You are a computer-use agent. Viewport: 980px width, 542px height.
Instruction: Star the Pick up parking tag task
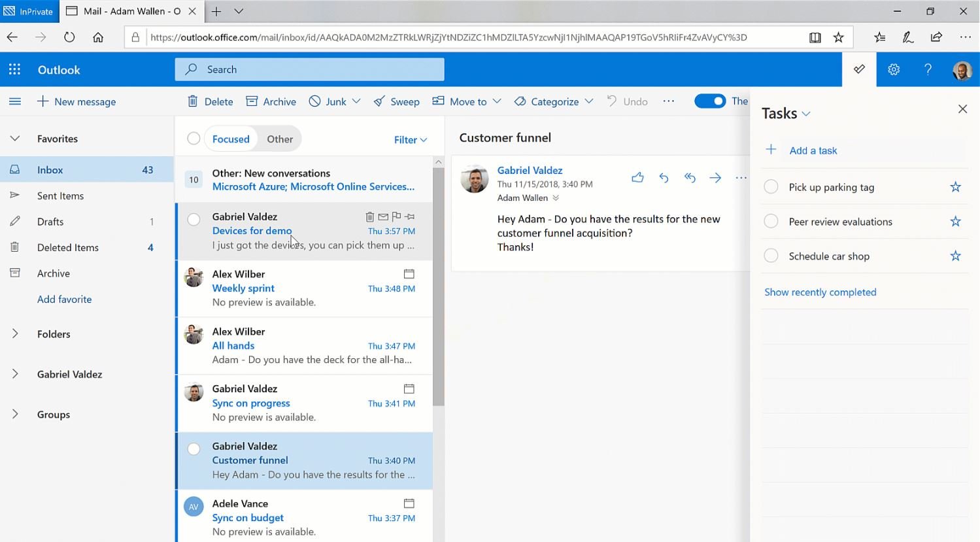click(x=955, y=187)
